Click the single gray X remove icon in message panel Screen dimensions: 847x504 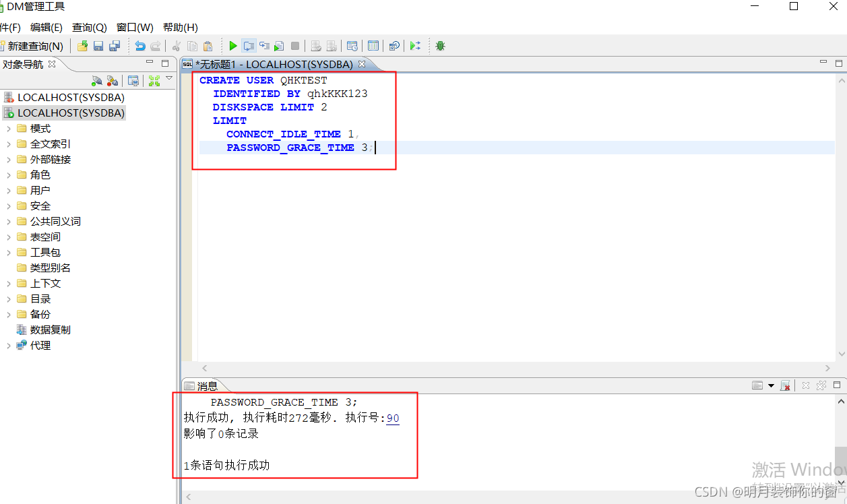[x=805, y=385]
